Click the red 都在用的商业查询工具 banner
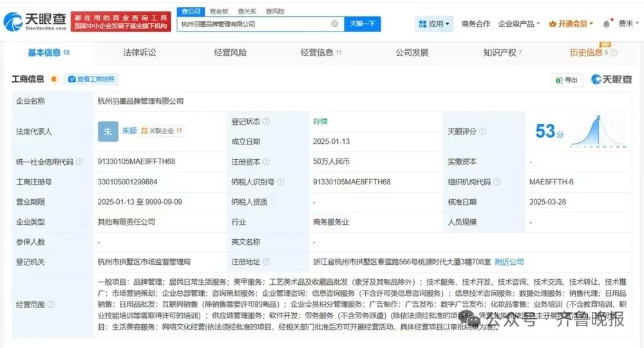The height and width of the screenshot is (348, 644). (120, 22)
